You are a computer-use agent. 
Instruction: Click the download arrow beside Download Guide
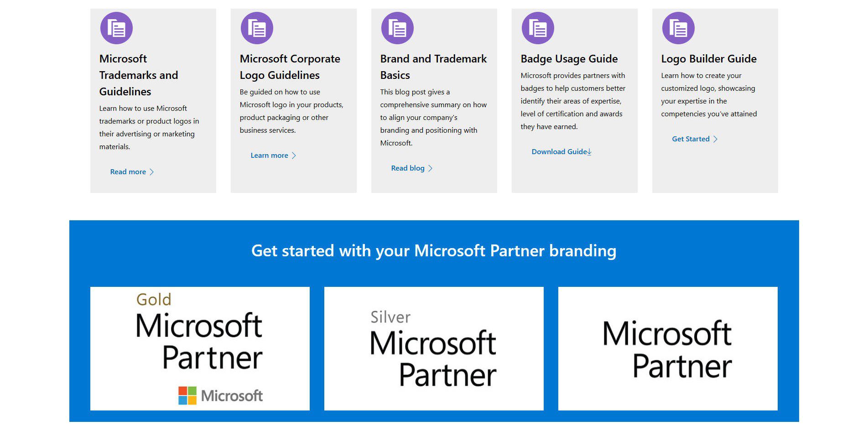click(589, 152)
